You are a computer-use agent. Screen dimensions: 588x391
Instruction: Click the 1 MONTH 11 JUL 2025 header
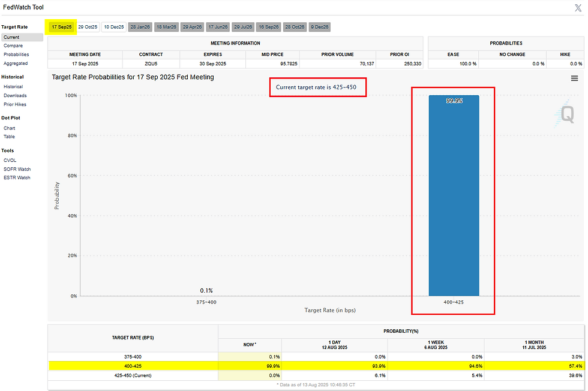coord(534,345)
